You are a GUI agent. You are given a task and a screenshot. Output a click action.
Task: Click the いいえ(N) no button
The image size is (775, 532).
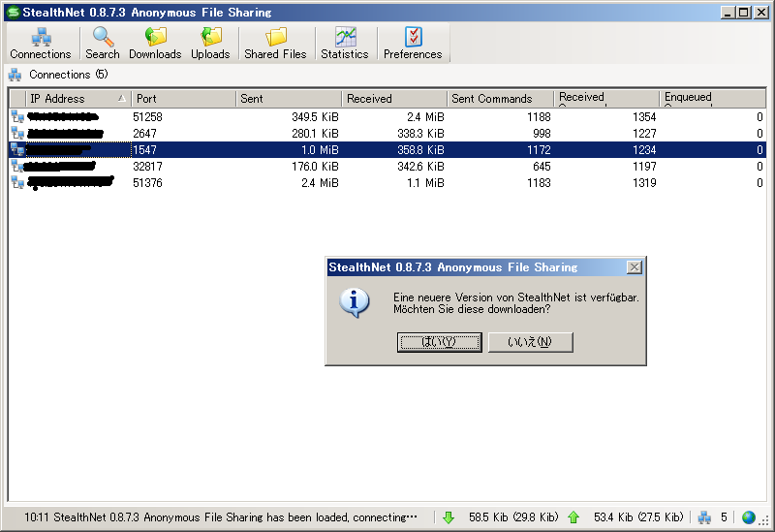coord(530,342)
